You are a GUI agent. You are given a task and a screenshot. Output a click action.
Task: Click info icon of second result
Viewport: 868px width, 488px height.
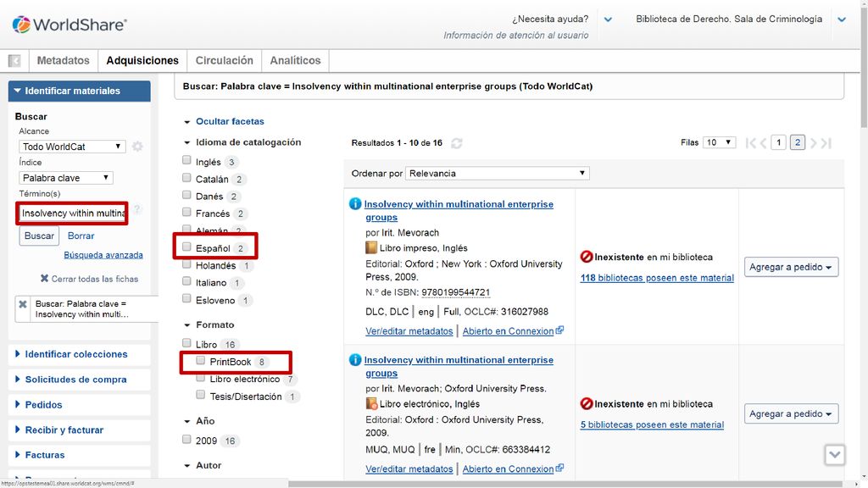[355, 359]
